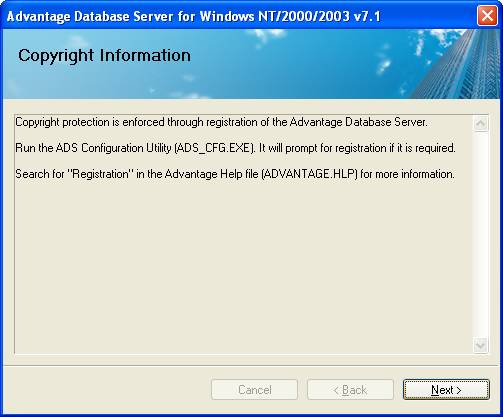Click the greyed-out Cancel button
Viewport: 503px width, 417px height.
[254, 389]
